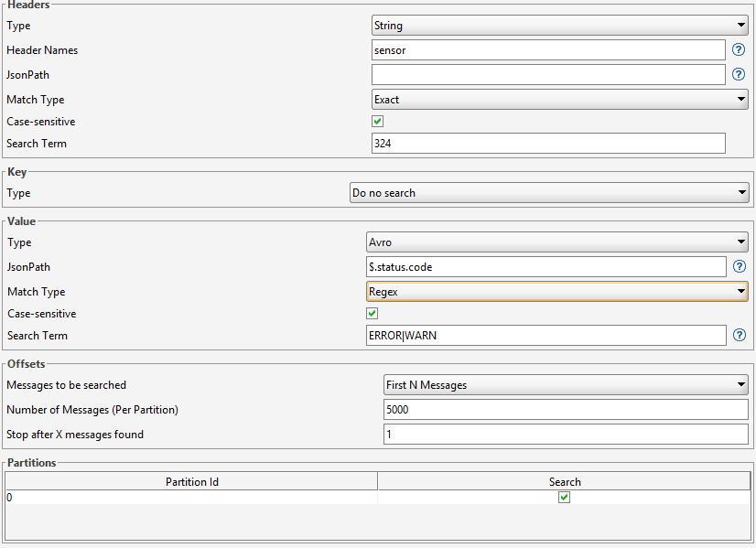Open Value Match Type dropdown showing Regex
The height and width of the screenshot is (548, 756).
click(x=556, y=292)
